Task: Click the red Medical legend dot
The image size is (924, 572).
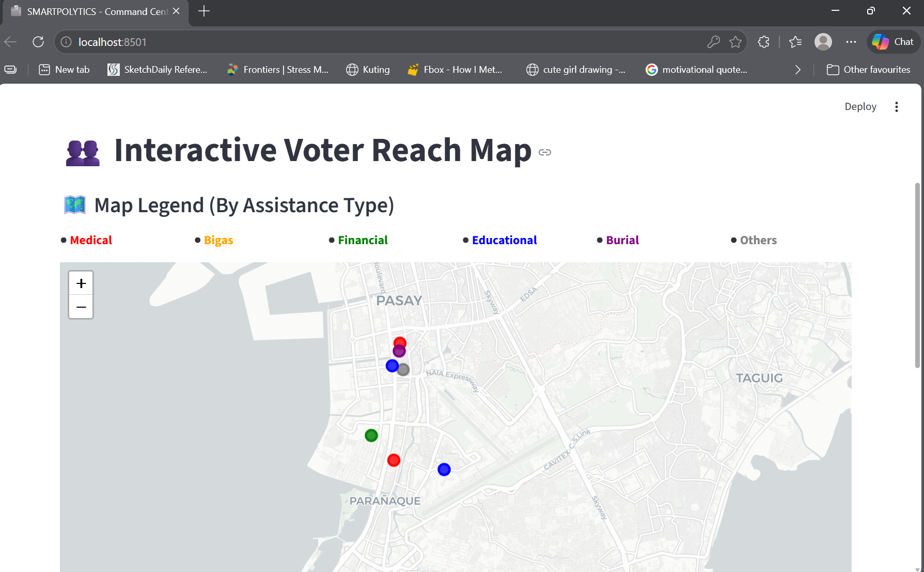Action: (x=64, y=240)
